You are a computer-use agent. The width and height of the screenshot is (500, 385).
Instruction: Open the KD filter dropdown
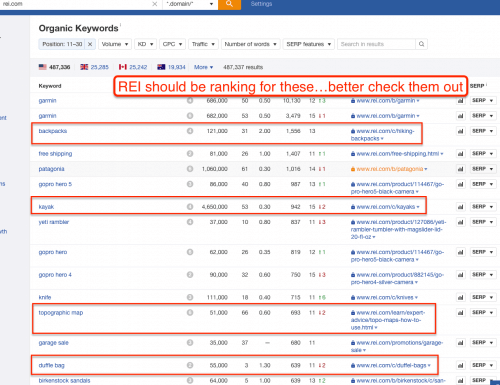point(145,44)
